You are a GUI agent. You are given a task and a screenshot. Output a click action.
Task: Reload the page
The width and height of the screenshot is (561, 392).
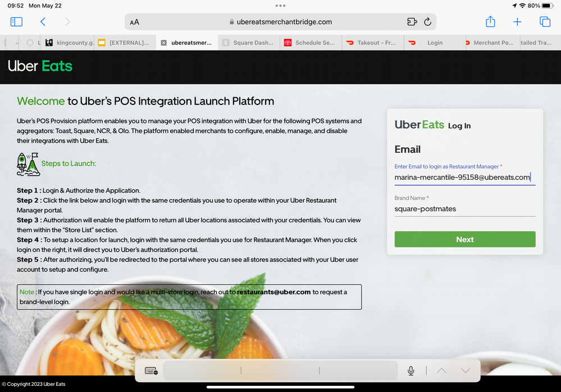427,22
